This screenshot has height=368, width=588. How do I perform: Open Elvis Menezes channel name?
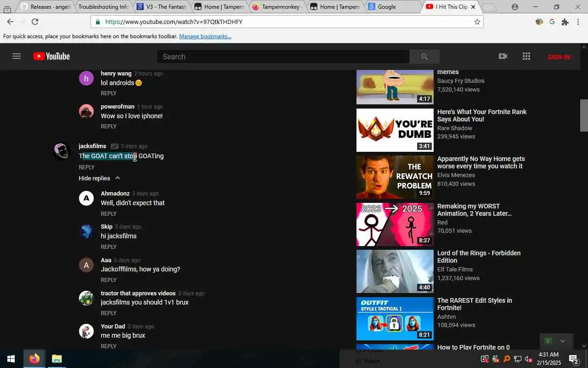tap(456, 175)
